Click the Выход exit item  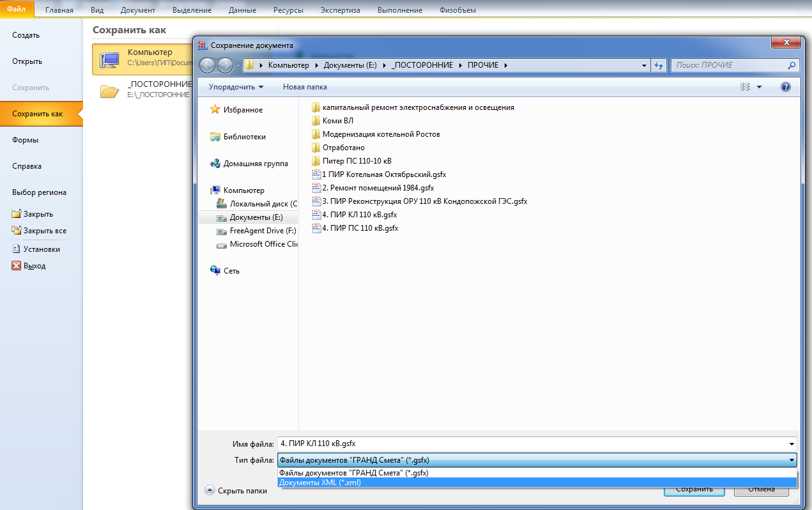[34, 266]
